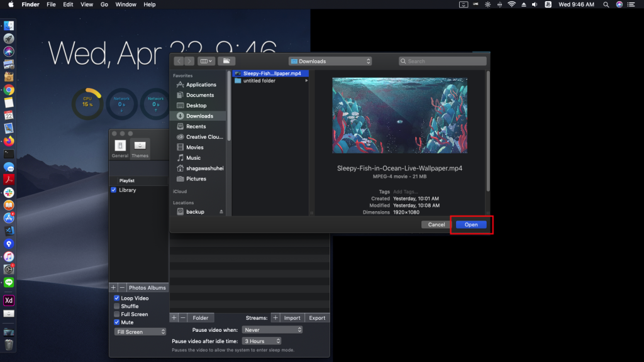Open Slack from the Dock
Image resolution: width=644 pixels, height=362 pixels.
point(9,192)
